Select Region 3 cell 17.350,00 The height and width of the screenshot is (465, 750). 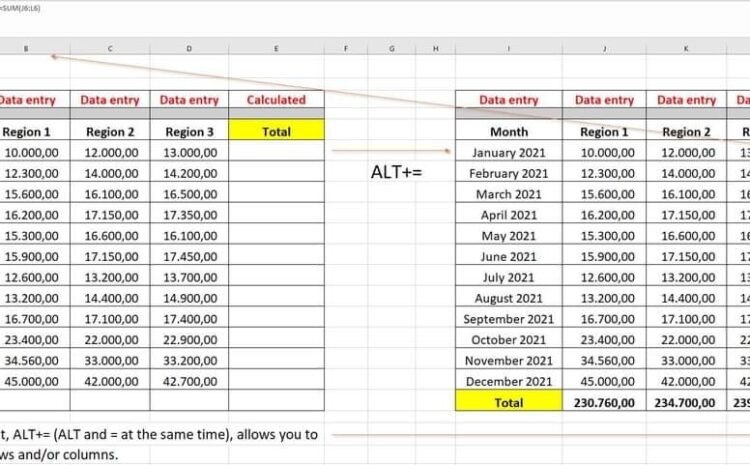point(189,215)
